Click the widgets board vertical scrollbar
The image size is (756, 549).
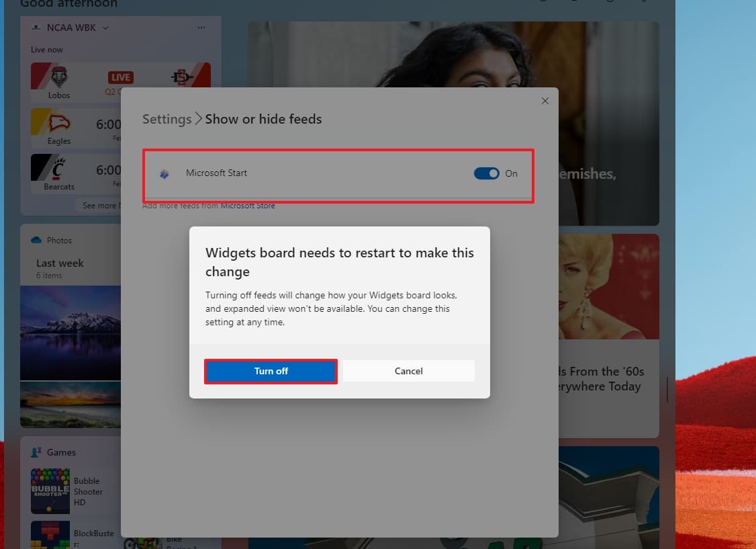tap(667, 390)
